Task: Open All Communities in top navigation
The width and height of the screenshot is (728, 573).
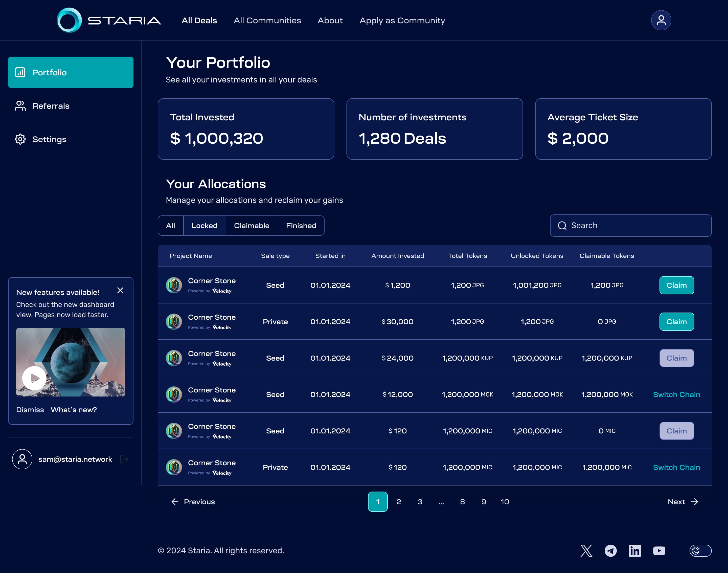Action: 267,20
